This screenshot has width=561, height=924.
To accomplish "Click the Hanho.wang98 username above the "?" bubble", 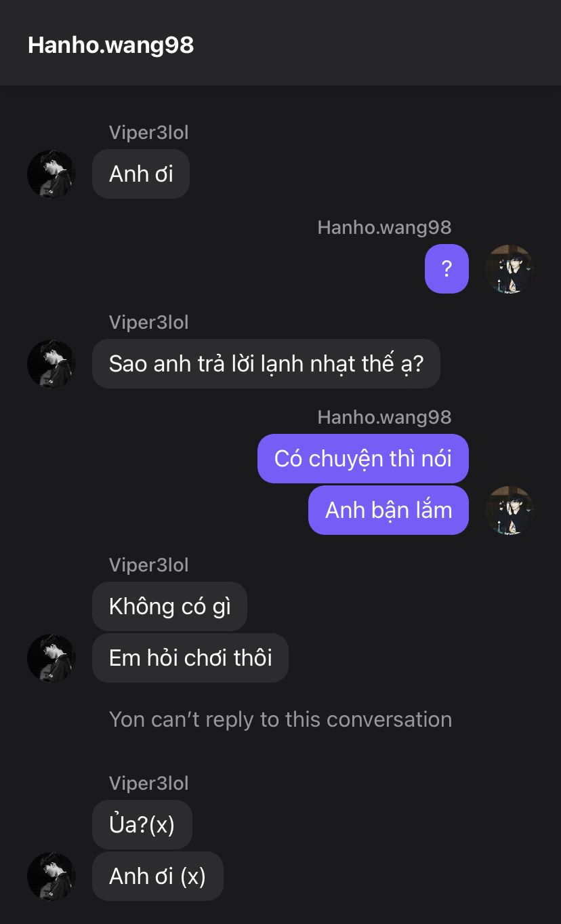I will (x=384, y=228).
